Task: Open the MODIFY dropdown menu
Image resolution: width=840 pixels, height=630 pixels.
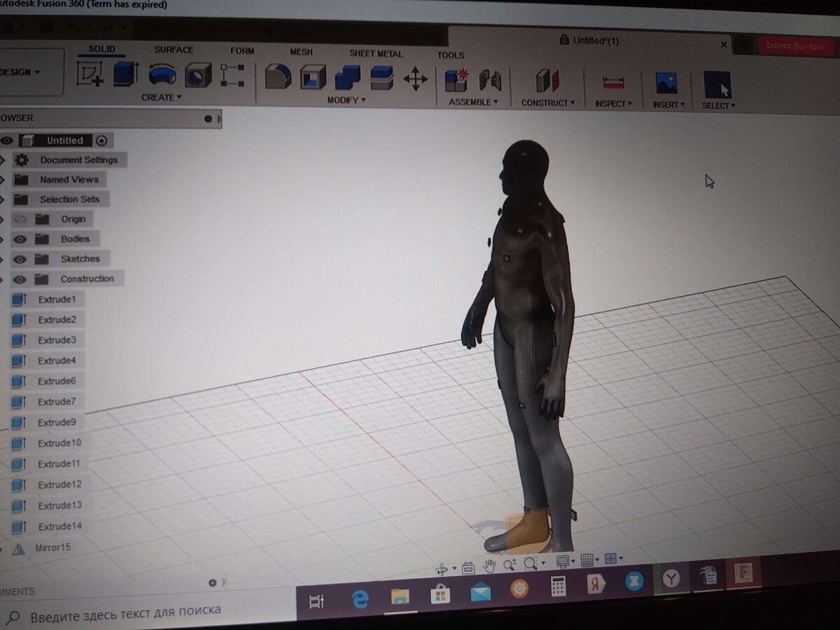Action: [346, 100]
